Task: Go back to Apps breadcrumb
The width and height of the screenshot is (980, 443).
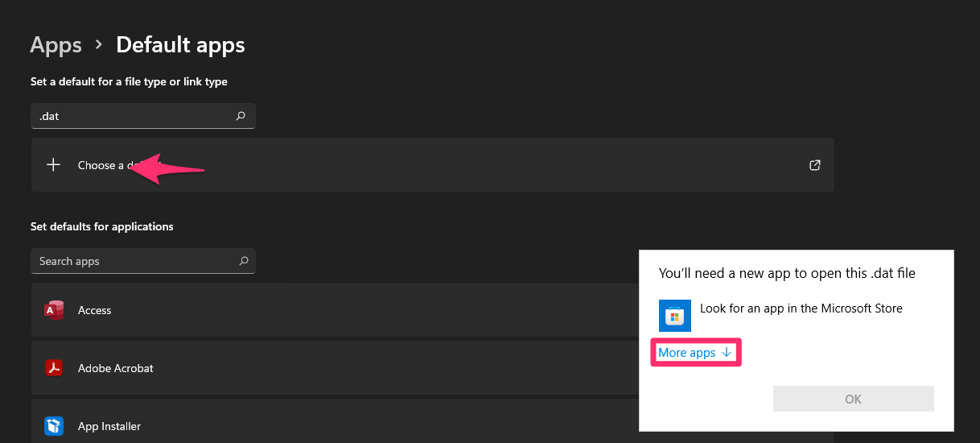Action: (x=56, y=45)
